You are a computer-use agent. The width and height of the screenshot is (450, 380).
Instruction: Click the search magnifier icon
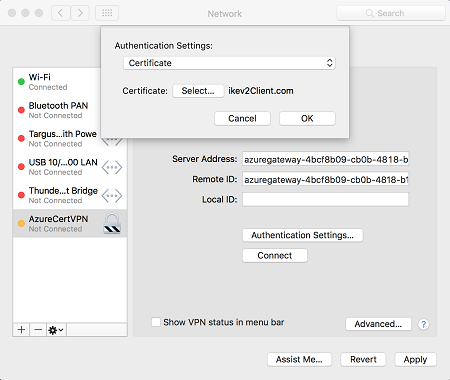point(369,13)
